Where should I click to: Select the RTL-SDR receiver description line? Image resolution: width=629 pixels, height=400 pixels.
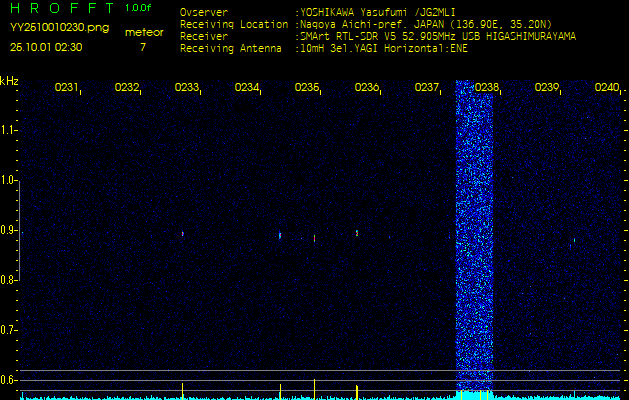437,35
